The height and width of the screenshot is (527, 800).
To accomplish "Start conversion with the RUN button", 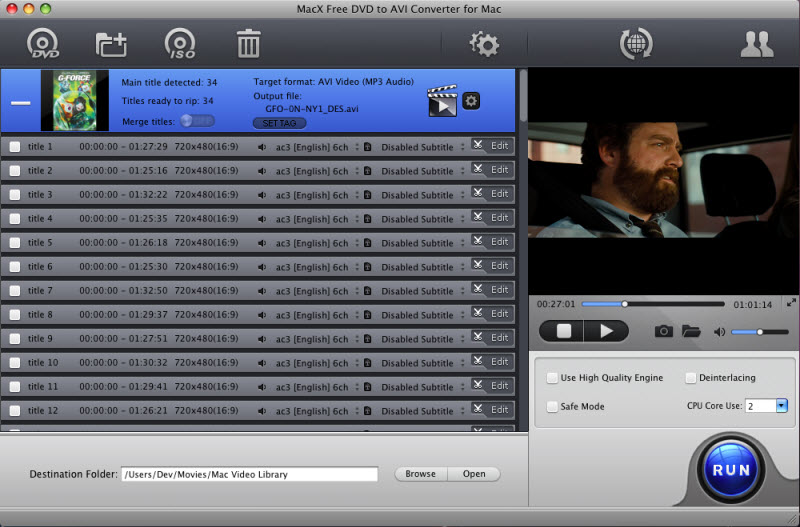I will pyautogui.click(x=731, y=469).
